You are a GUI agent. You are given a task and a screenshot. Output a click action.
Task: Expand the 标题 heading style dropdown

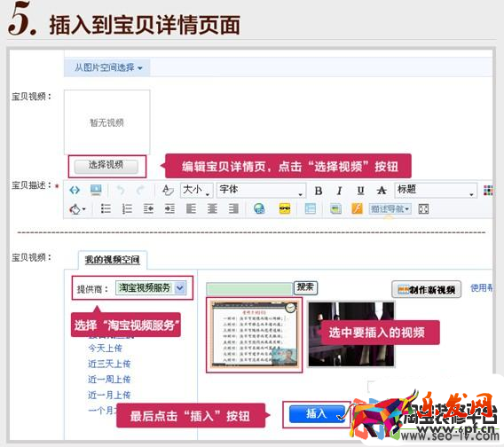[436, 190]
